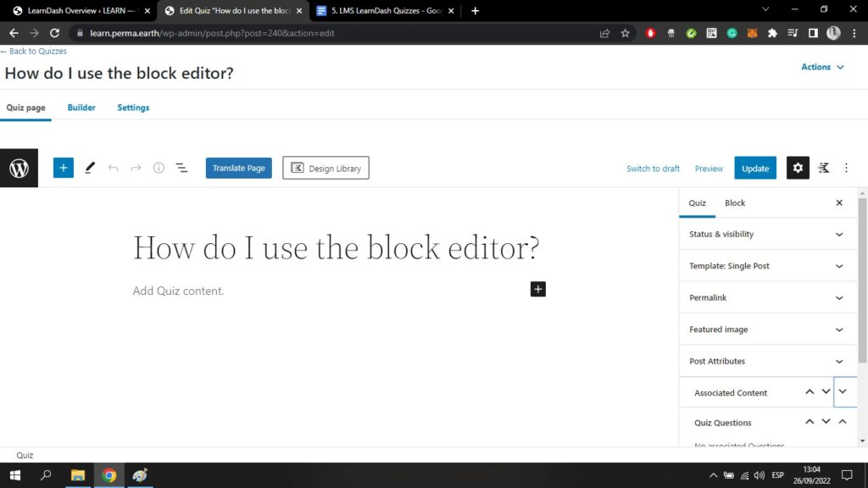868x488 pixels.
Task: Close the settings sidebar panel
Action: (x=839, y=202)
